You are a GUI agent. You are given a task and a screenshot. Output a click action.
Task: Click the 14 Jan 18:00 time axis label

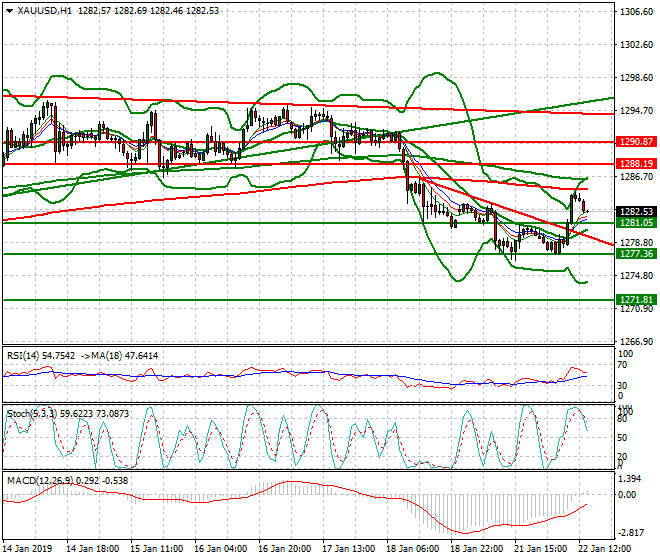pos(93,549)
